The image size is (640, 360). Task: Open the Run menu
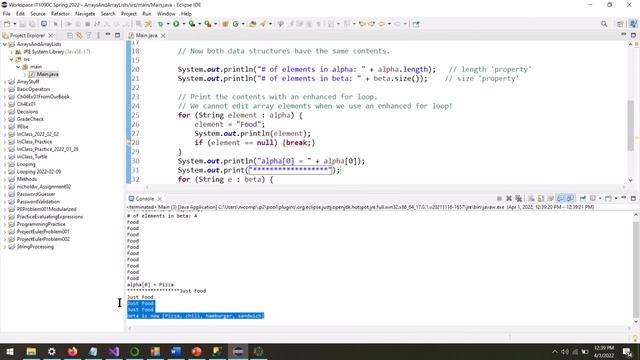[147, 13]
